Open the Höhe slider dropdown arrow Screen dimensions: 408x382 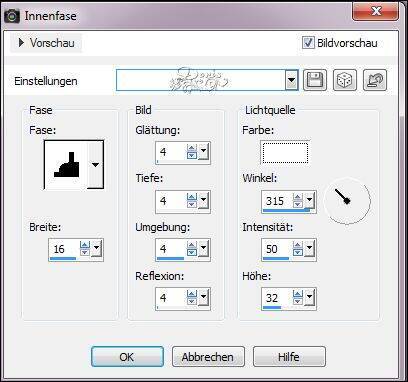(309, 297)
